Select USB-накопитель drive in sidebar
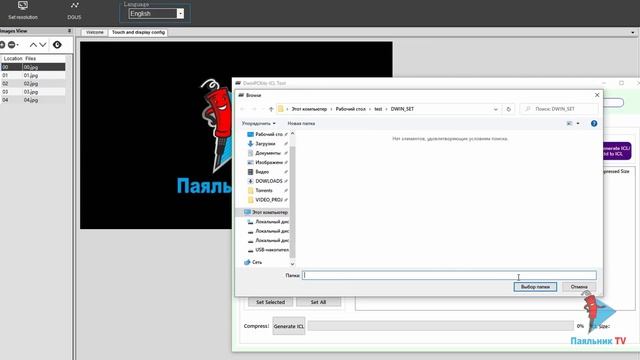The height and width of the screenshot is (360, 640). point(268,250)
